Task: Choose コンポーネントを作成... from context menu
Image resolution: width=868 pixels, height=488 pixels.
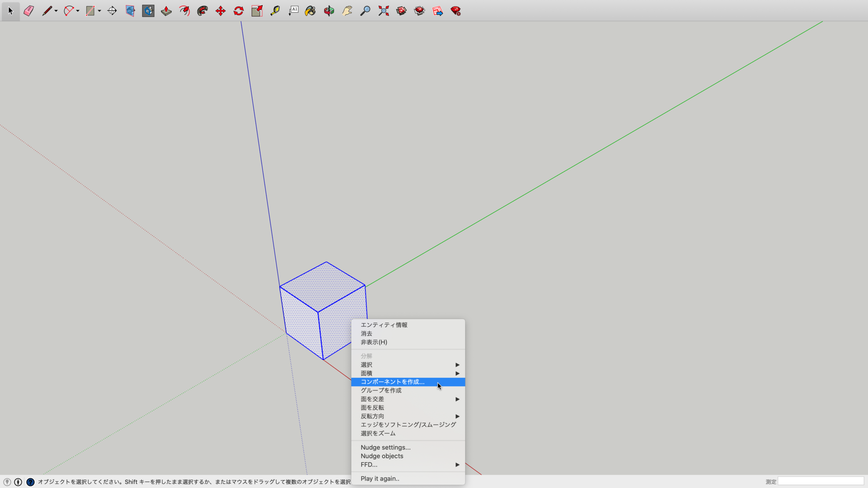Action: click(x=392, y=382)
